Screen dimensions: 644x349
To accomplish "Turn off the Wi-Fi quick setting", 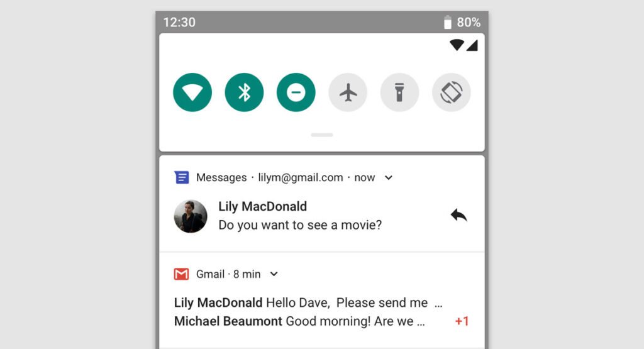I will 192,92.
